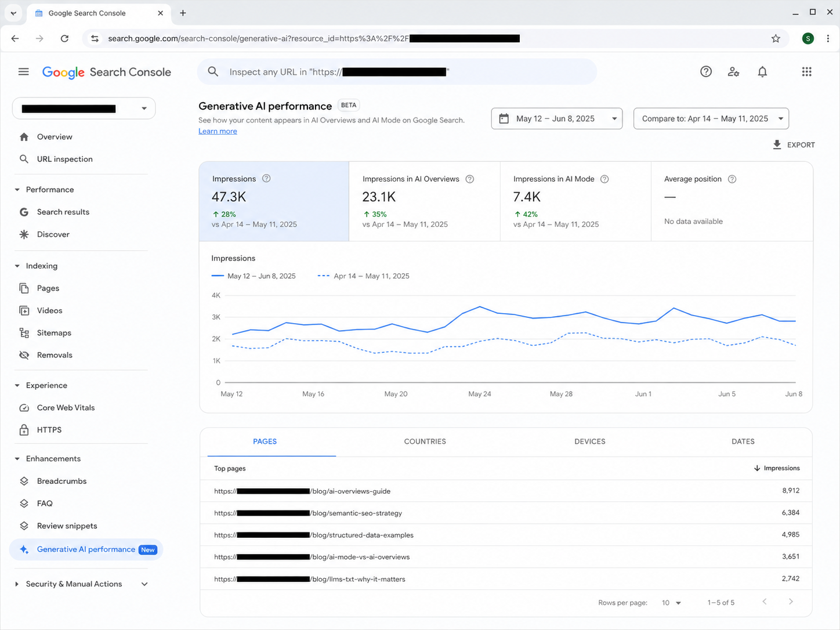Open the Help question mark icon
The image size is (840, 630).
tap(706, 72)
